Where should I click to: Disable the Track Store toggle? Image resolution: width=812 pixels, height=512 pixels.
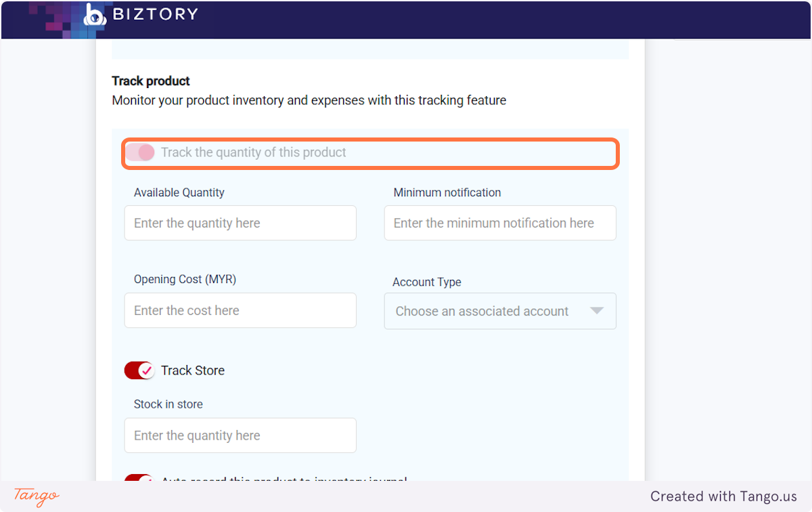tap(139, 370)
